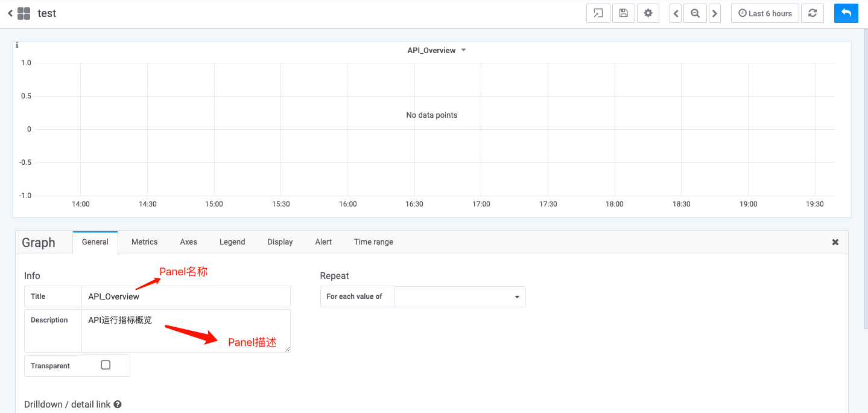Open the Alert tab
The height and width of the screenshot is (413, 868).
click(323, 242)
